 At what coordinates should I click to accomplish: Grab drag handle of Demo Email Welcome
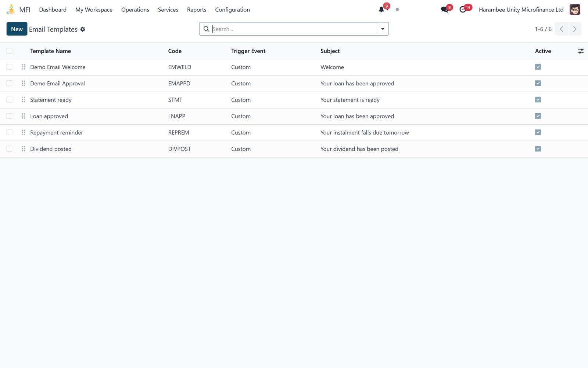pos(24,67)
